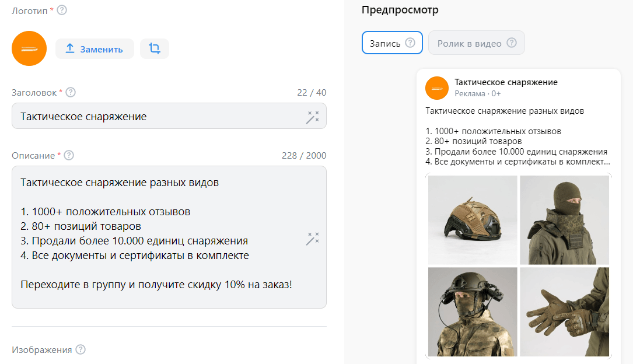Screen dimensions: 633x364
Task: Open the tactical helmet image in the preview
Action: click(x=473, y=220)
